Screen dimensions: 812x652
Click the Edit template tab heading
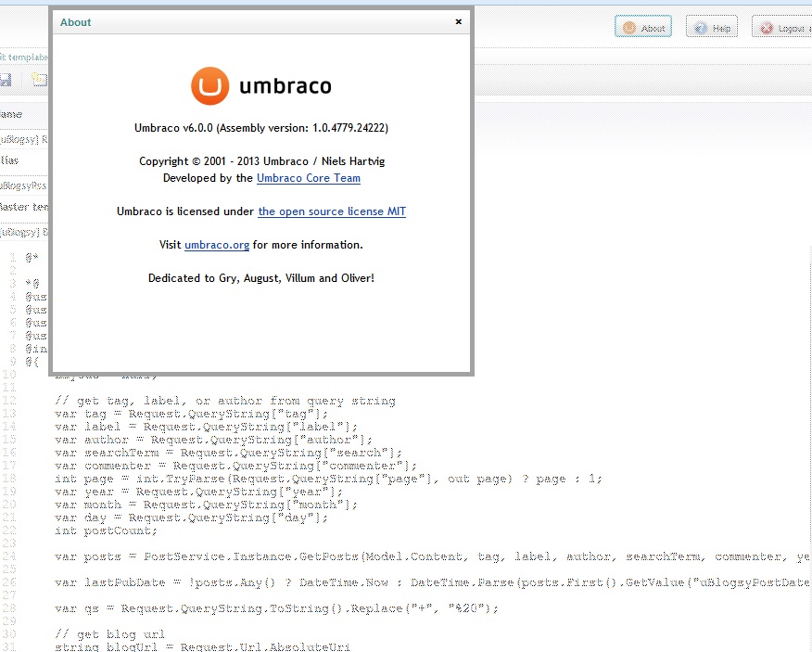coord(24,57)
